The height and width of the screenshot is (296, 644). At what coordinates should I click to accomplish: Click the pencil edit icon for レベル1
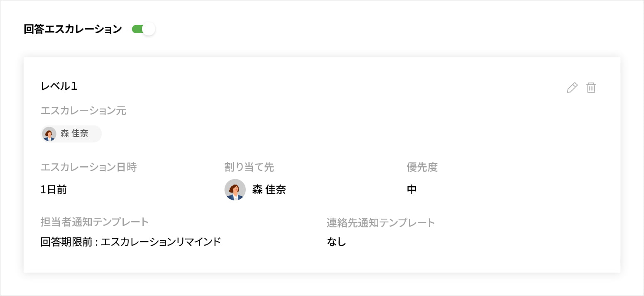click(572, 88)
